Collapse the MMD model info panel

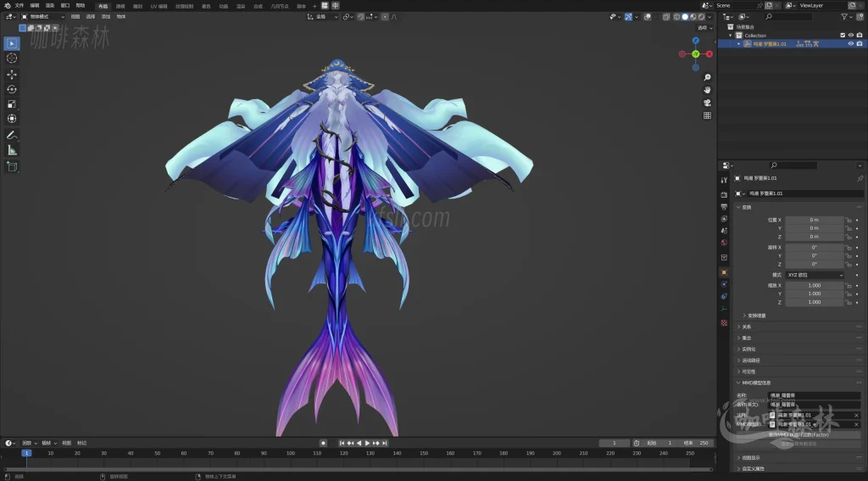click(x=800, y=383)
